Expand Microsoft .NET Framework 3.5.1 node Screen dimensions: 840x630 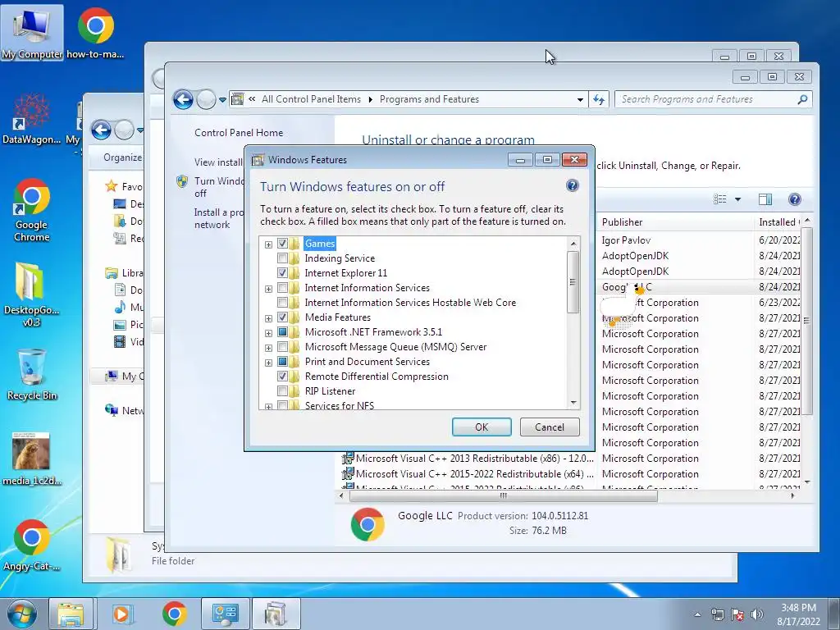click(268, 333)
